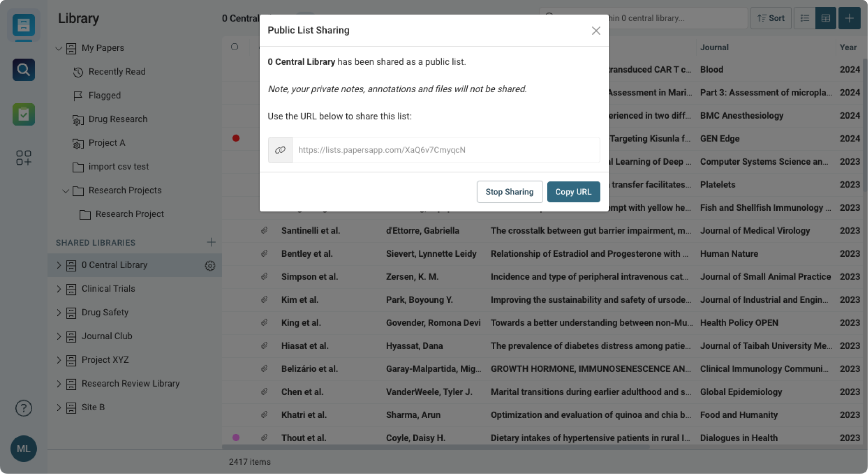
Task: Select Recently Read in the sidebar
Action: [117, 72]
